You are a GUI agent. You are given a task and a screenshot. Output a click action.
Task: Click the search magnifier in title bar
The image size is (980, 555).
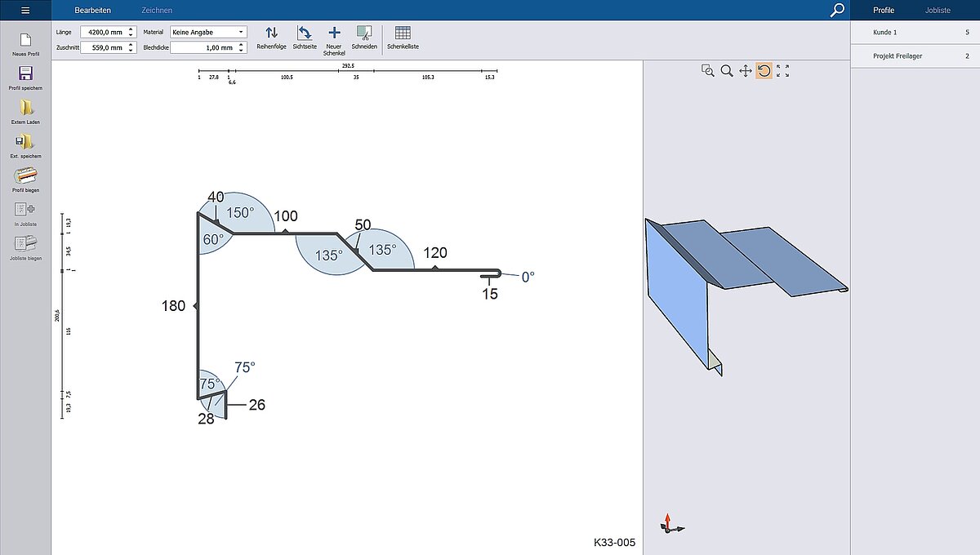pyautogui.click(x=837, y=11)
